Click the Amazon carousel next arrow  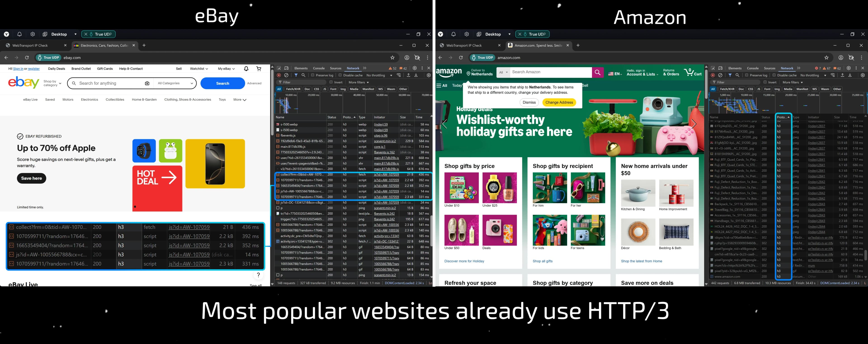pyautogui.click(x=693, y=124)
